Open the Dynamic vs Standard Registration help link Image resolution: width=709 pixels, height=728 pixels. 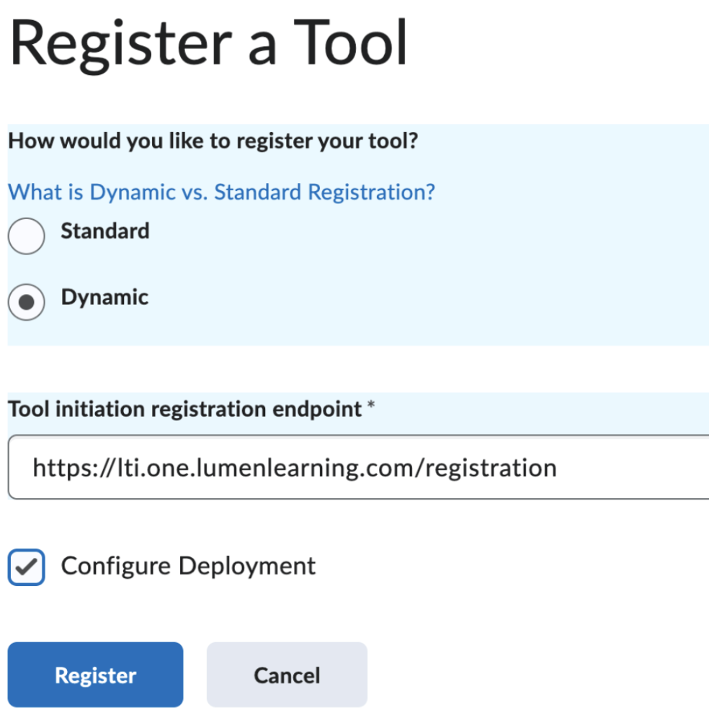tap(220, 192)
